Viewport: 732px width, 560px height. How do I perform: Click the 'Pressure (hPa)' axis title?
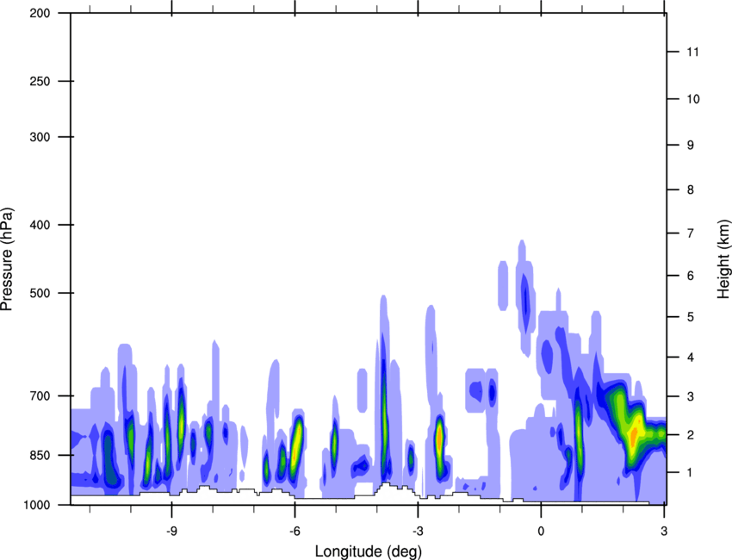(x=7, y=259)
